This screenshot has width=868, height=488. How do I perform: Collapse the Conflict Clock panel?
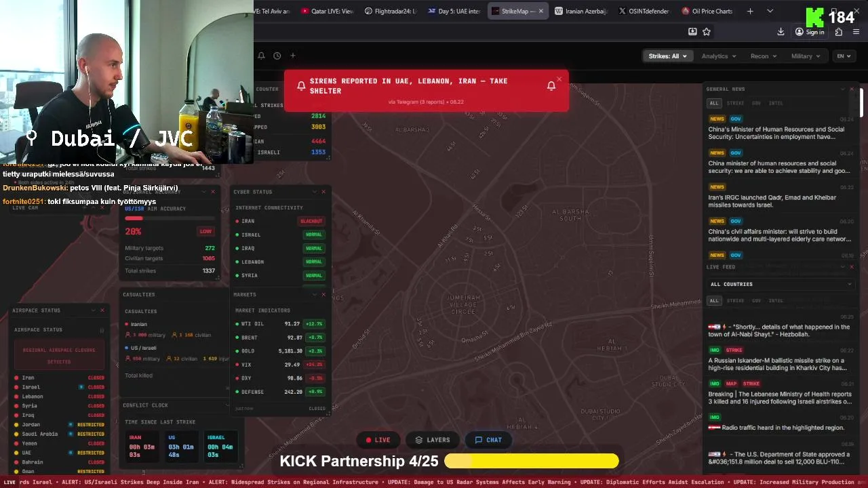(x=226, y=405)
